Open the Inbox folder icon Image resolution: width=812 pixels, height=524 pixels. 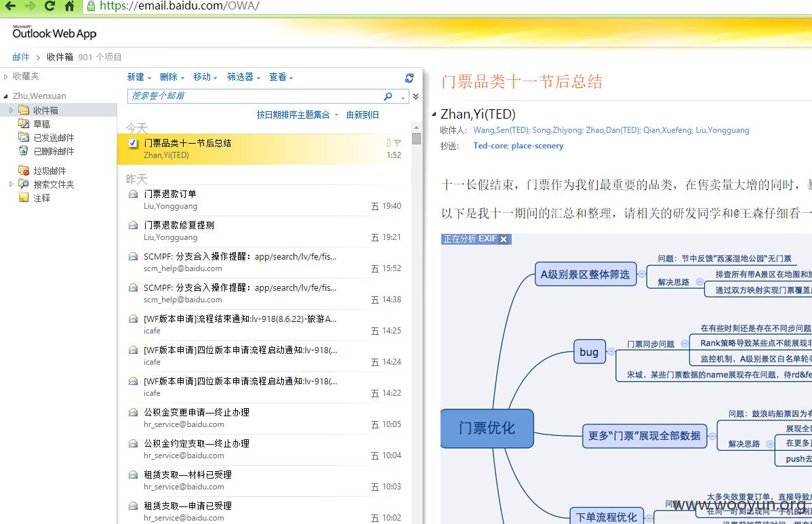[24, 110]
